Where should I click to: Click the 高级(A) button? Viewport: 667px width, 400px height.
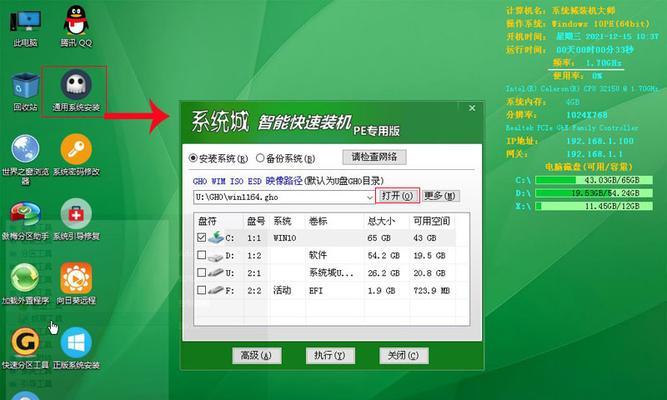click(257, 355)
